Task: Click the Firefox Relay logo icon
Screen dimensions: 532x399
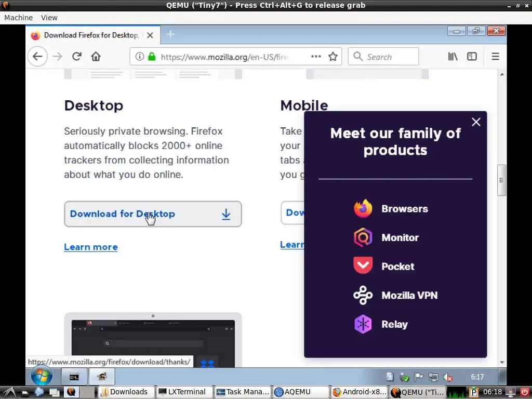Action: 363,324
